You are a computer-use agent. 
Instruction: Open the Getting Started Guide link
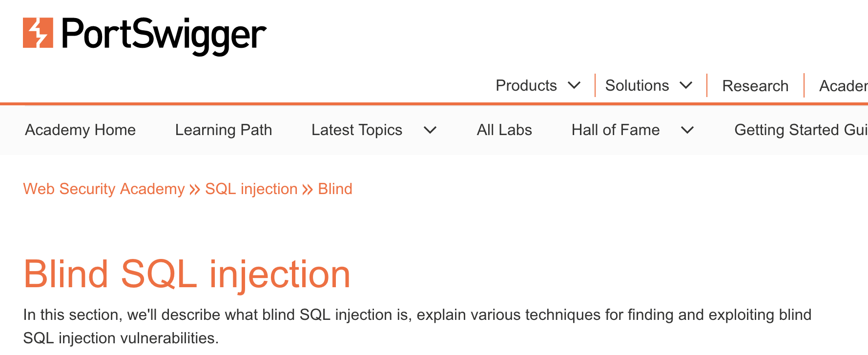[x=801, y=130]
